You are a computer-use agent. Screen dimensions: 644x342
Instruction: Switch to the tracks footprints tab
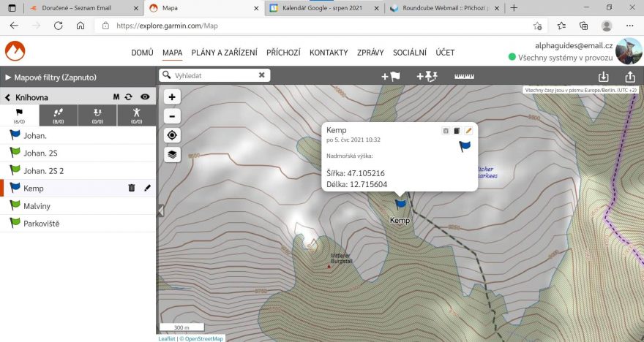59,115
